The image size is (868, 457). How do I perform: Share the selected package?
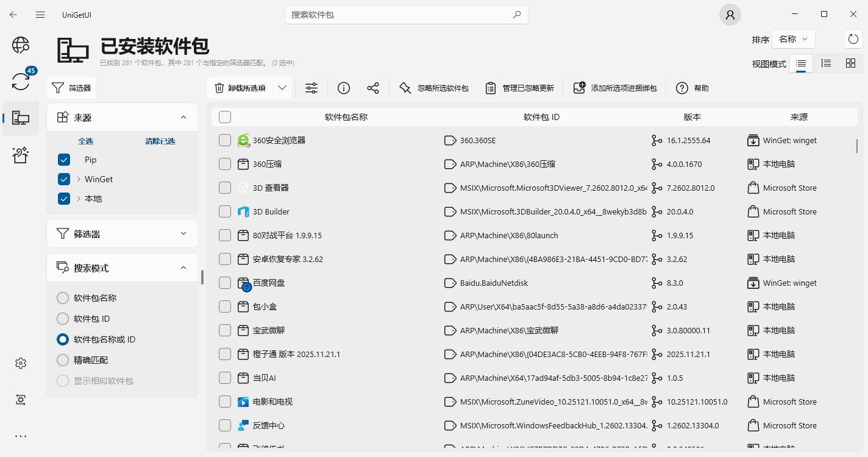(373, 88)
